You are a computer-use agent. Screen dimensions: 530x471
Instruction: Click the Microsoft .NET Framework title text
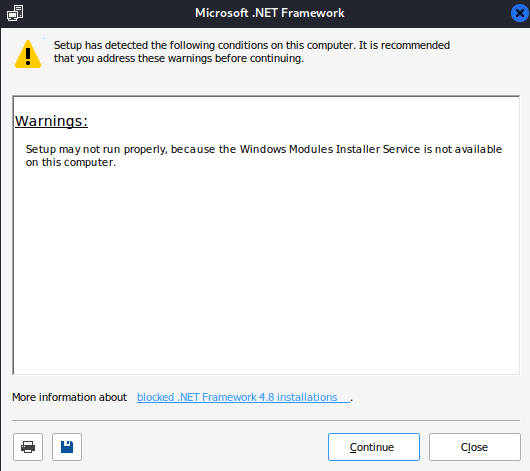tap(270, 13)
